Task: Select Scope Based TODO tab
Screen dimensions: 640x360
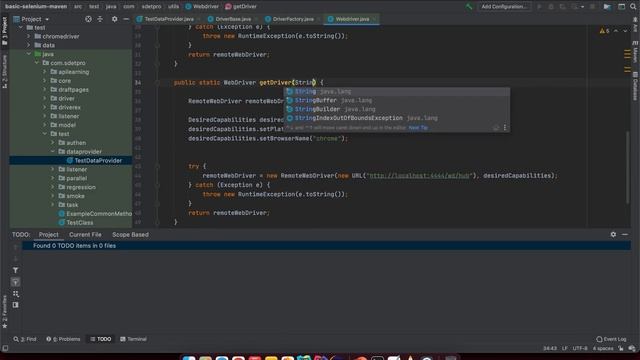Action: point(130,235)
